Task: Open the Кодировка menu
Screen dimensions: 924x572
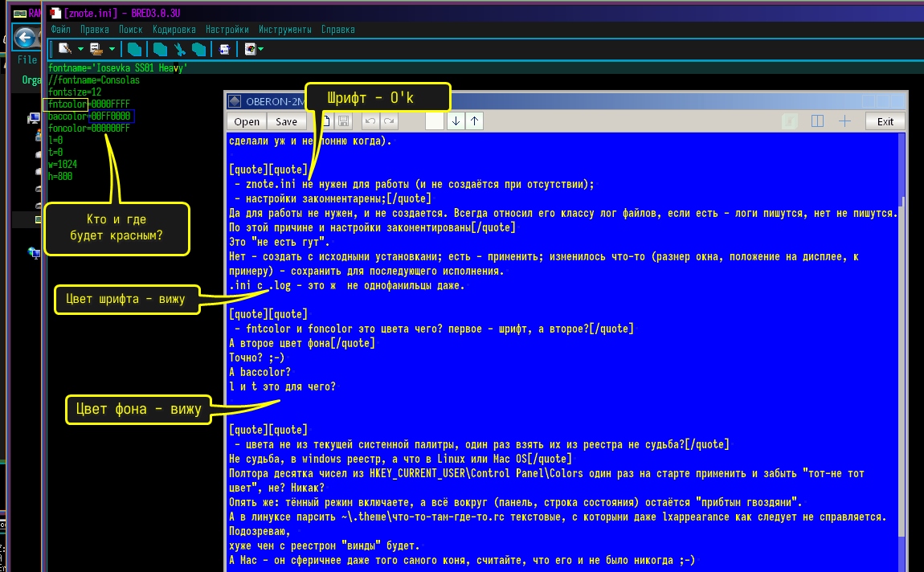Action: (174, 29)
